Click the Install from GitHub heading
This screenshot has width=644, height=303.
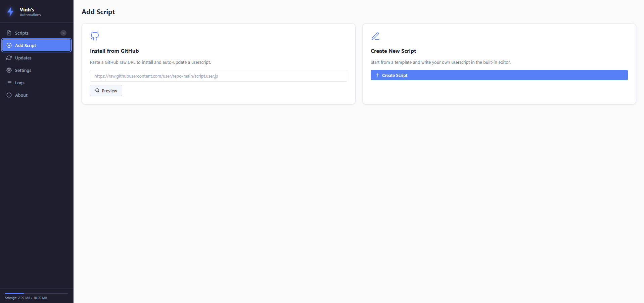(114, 51)
